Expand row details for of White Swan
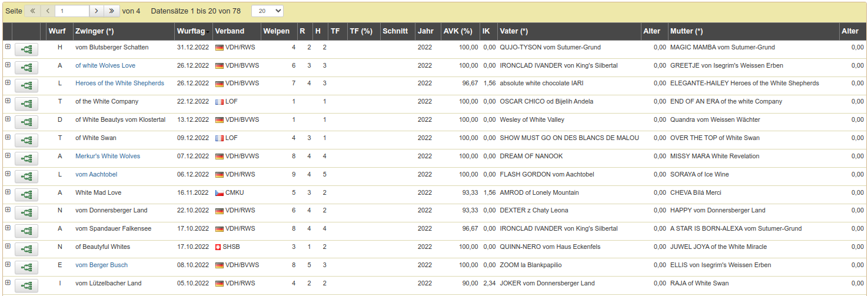This screenshot has width=868, height=296. [8, 138]
